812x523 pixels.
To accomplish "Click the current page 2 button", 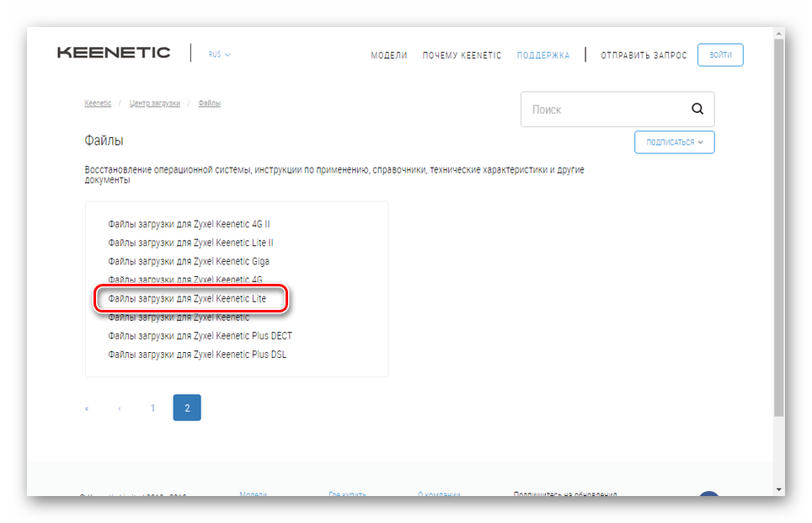I will tap(187, 408).
